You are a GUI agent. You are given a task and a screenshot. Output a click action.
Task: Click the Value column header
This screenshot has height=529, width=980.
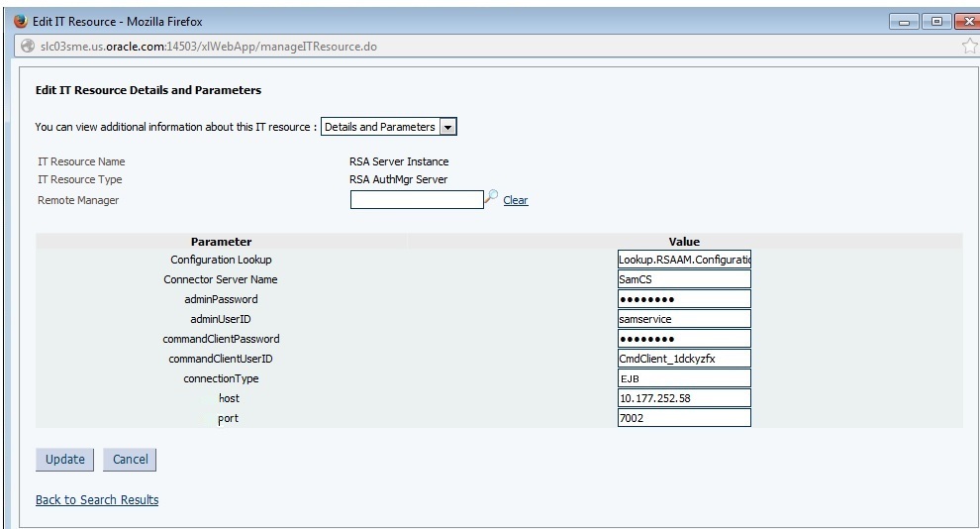684,242
